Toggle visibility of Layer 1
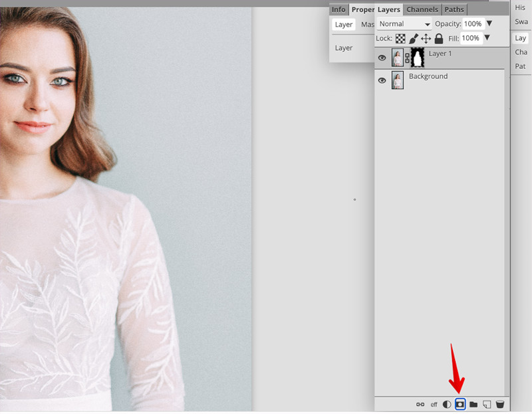The height and width of the screenshot is (414, 532). coord(382,58)
